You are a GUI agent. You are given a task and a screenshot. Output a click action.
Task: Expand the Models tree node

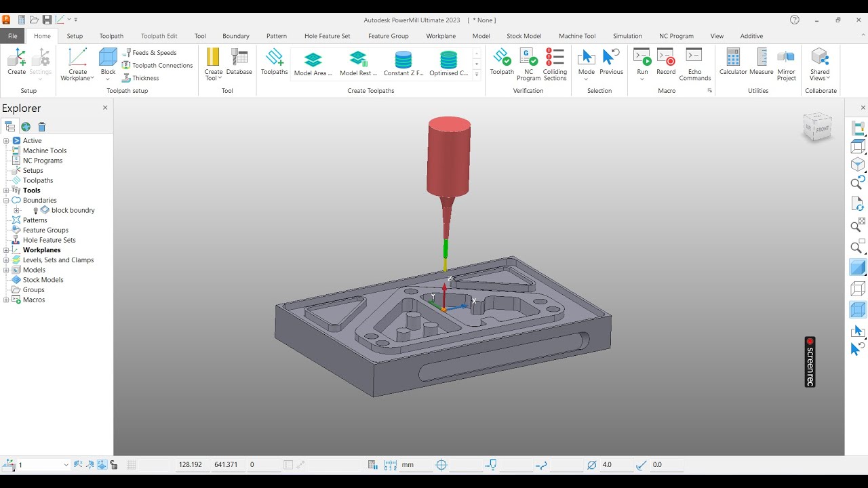click(6, 270)
